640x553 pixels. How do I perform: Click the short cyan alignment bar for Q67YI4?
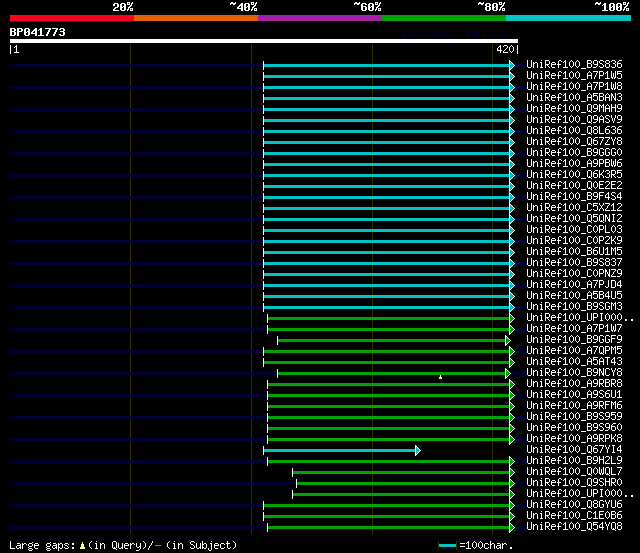tap(340, 451)
